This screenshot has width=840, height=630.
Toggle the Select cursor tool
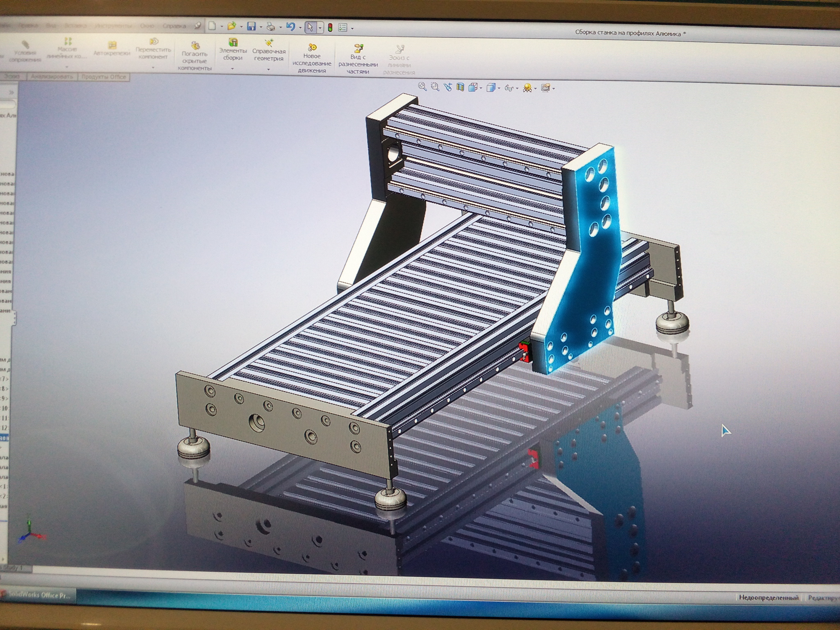(310, 27)
